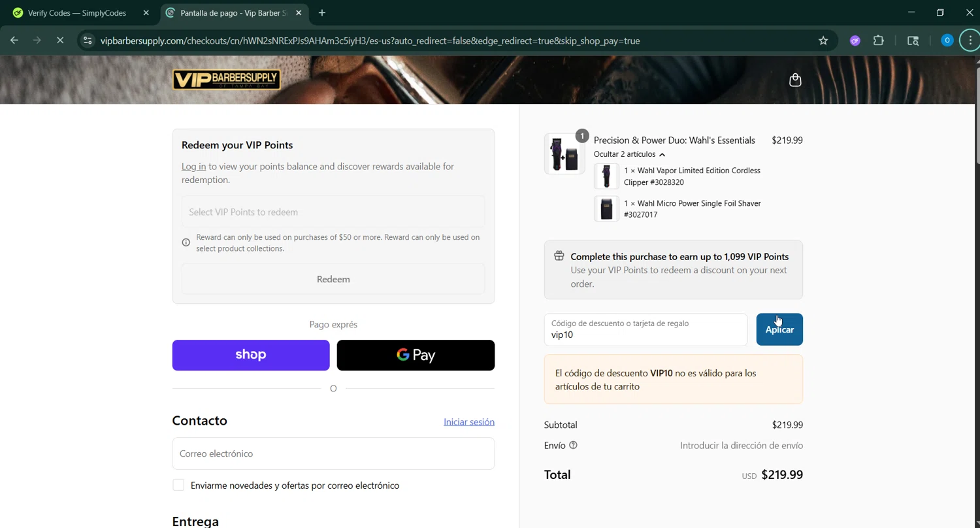Click the Wahl Micro Power Foil Shaver thumbnail
Image resolution: width=980 pixels, height=528 pixels.
coord(606,208)
